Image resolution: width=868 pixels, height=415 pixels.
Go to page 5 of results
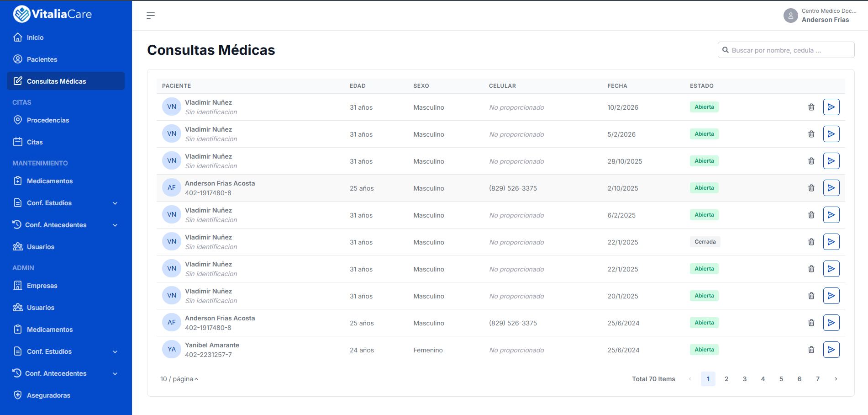[781, 379]
